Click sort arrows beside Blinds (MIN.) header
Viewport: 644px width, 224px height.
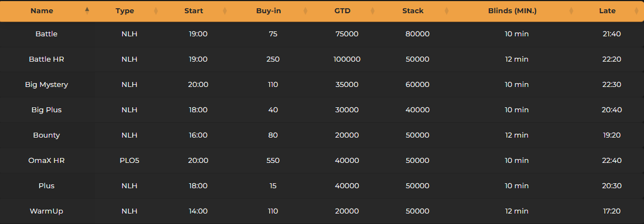coord(571,10)
